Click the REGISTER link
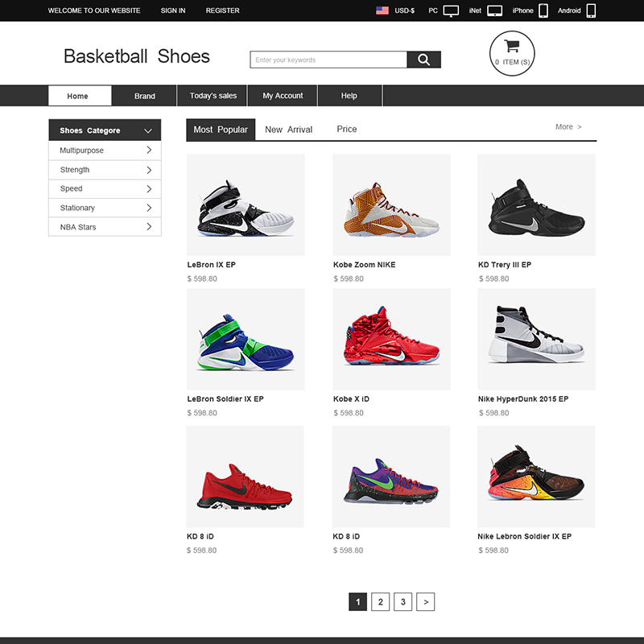This screenshot has height=644, width=644. coord(222,10)
